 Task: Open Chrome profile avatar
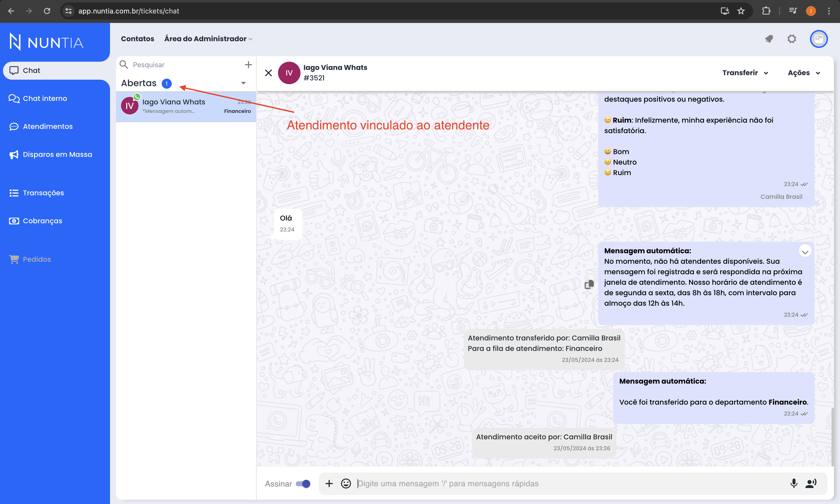[x=811, y=11]
